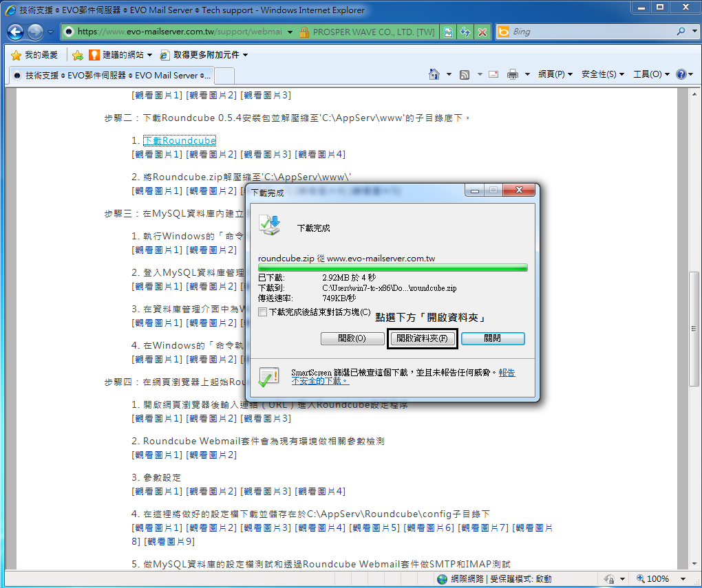Screen dimensions: 702x588
Task: Expand the address bar history dropdown
Action: pos(290,32)
